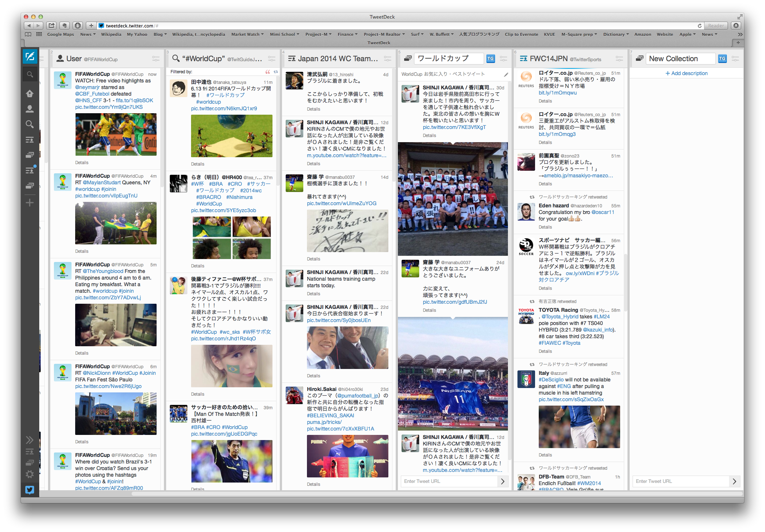Open My Yahoo bookmark
765x532 pixels.
pos(137,34)
